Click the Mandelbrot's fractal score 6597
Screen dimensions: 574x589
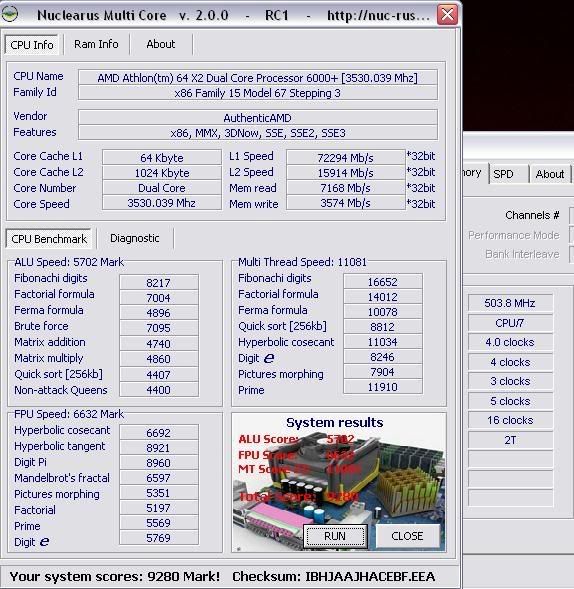click(159, 477)
